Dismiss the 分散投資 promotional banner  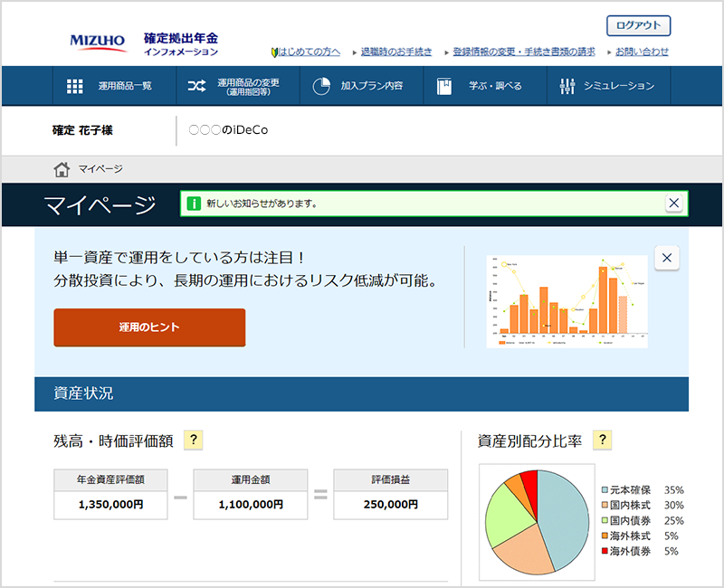tap(667, 258)
